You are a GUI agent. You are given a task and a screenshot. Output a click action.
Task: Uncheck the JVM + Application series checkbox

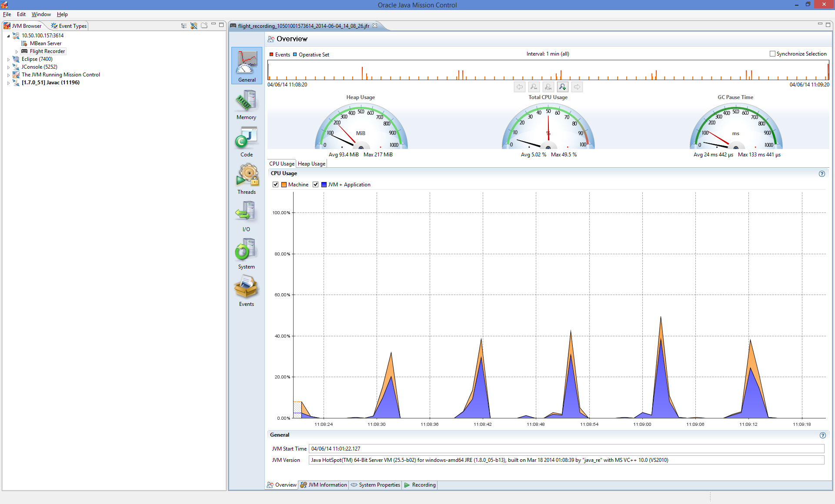pyautogui.click(x=315, y=185)
